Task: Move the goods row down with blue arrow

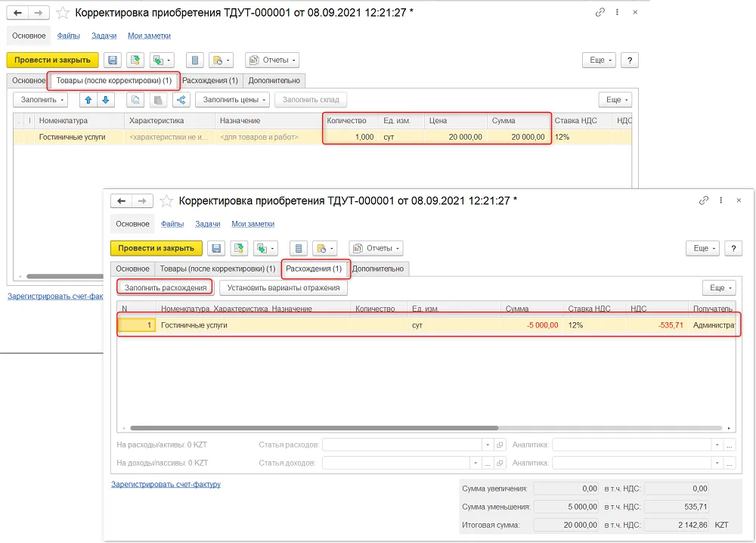Action: (106, 100)
